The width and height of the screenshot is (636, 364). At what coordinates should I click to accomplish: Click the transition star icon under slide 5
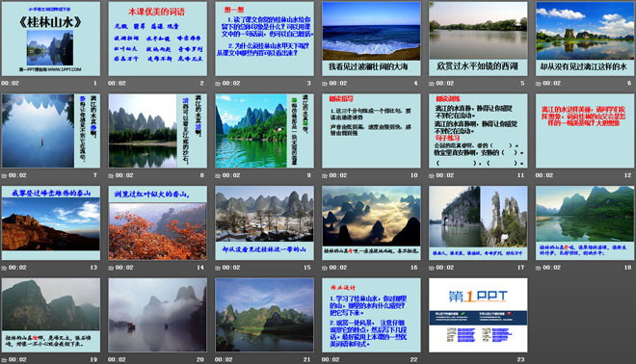(x=432, y=84)
